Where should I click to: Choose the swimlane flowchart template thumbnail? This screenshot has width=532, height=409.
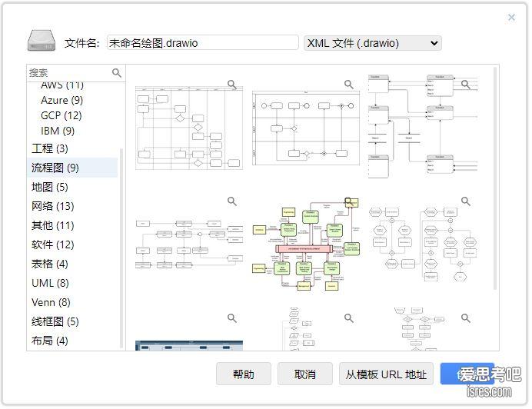189,128
